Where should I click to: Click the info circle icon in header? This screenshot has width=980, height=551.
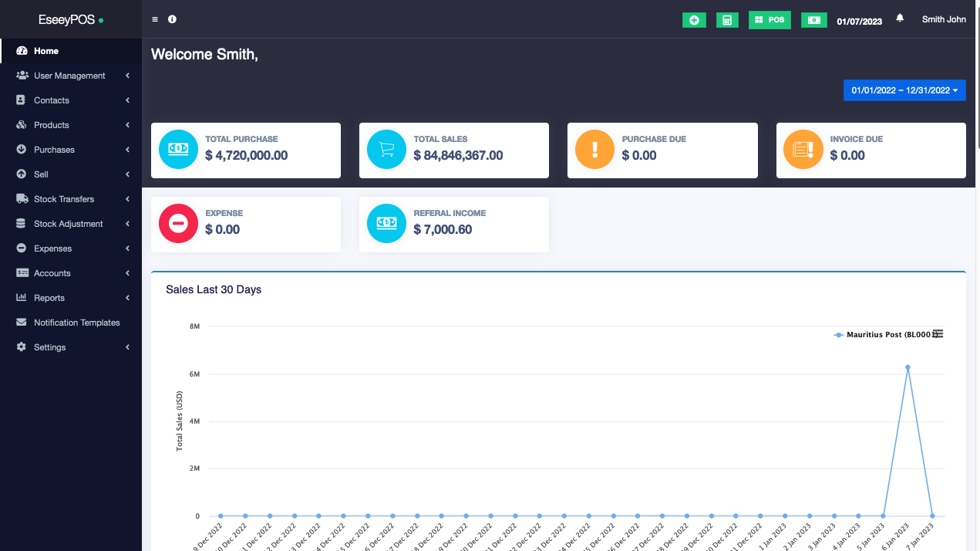(x=172, y=19)
